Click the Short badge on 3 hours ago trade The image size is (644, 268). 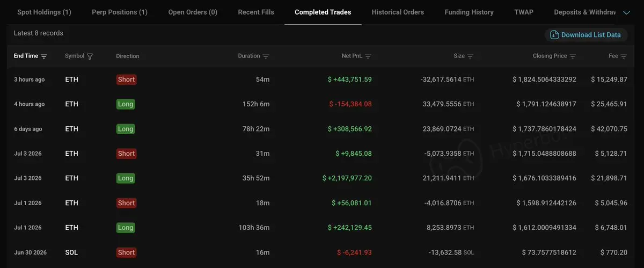pyautogui.click(x=126, y=79)
